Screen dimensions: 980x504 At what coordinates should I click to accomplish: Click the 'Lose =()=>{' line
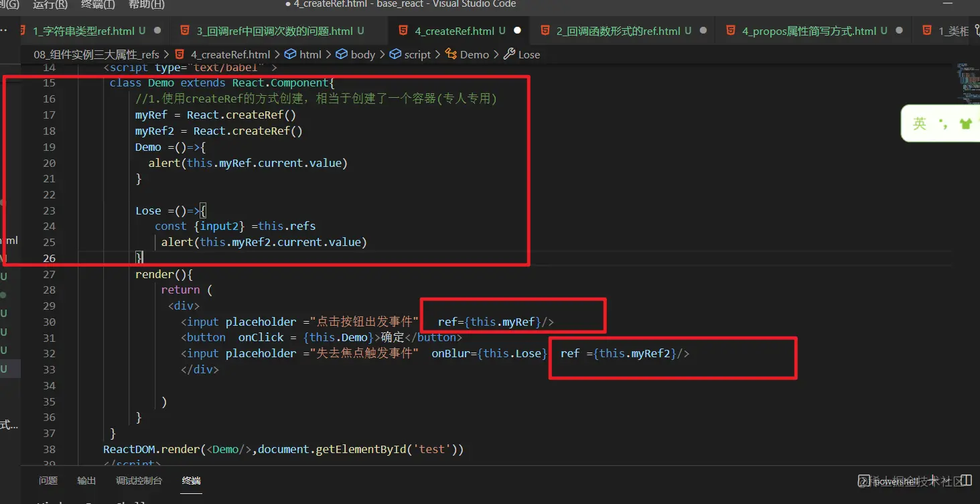[x=171, y=210]
